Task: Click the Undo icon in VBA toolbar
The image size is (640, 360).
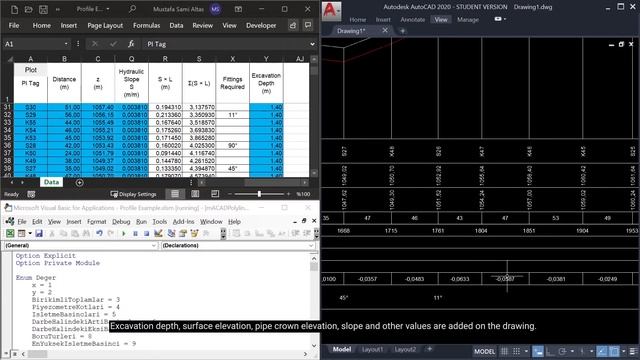Action: [x=99, y=233]
